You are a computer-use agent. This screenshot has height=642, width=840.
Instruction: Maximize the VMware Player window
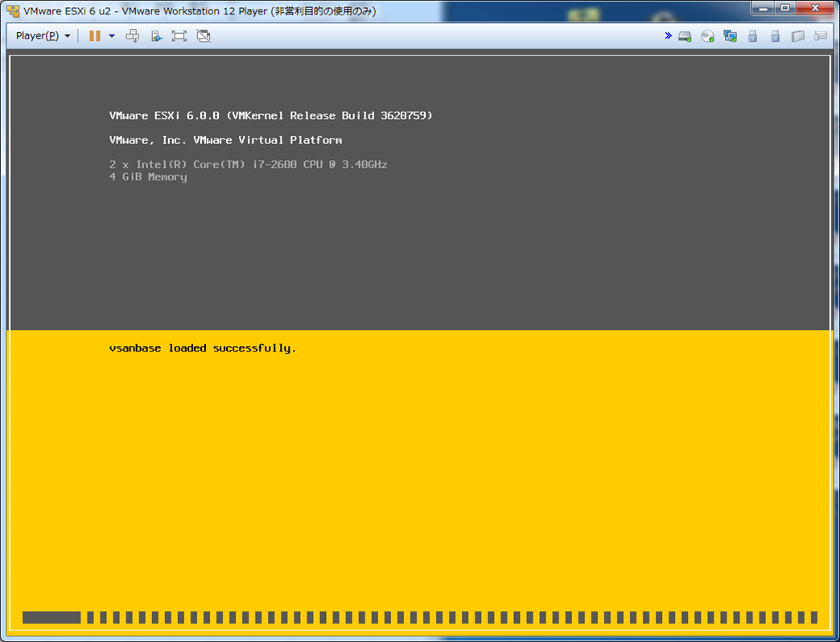tap(784, 8)
